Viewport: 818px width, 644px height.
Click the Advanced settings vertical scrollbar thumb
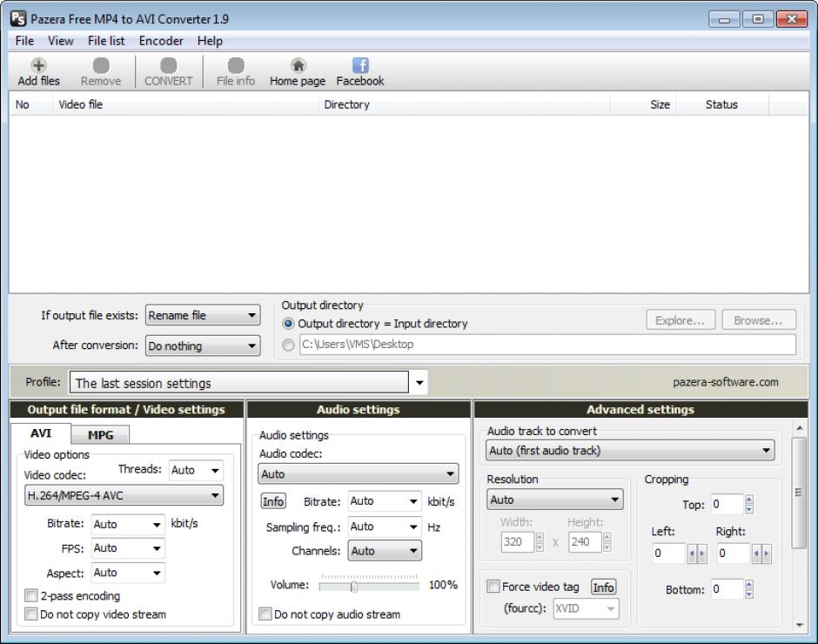click(x=799, y=493)
